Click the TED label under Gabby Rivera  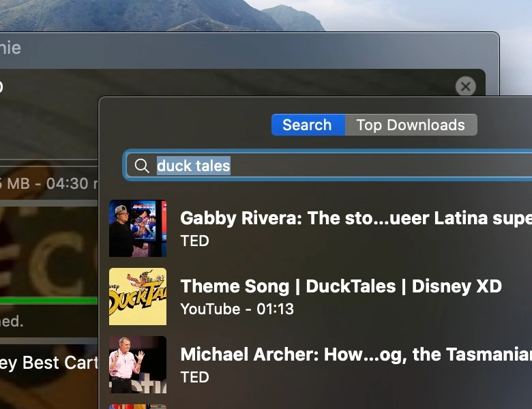194,241
